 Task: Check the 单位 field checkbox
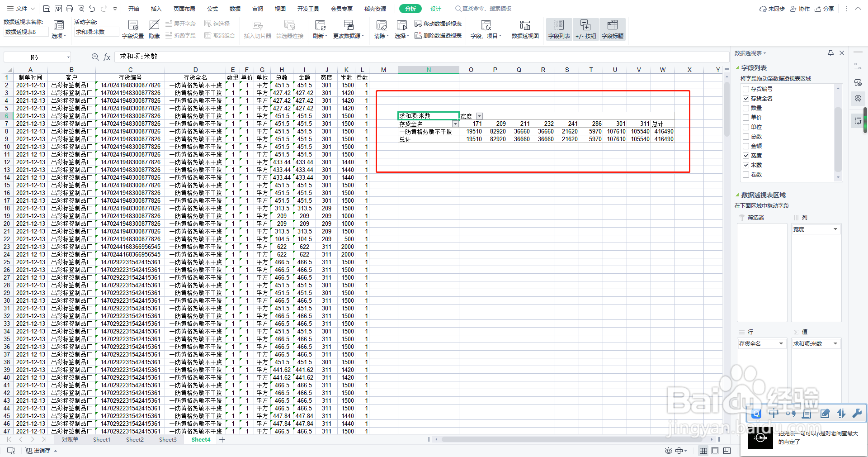(746, 127)
